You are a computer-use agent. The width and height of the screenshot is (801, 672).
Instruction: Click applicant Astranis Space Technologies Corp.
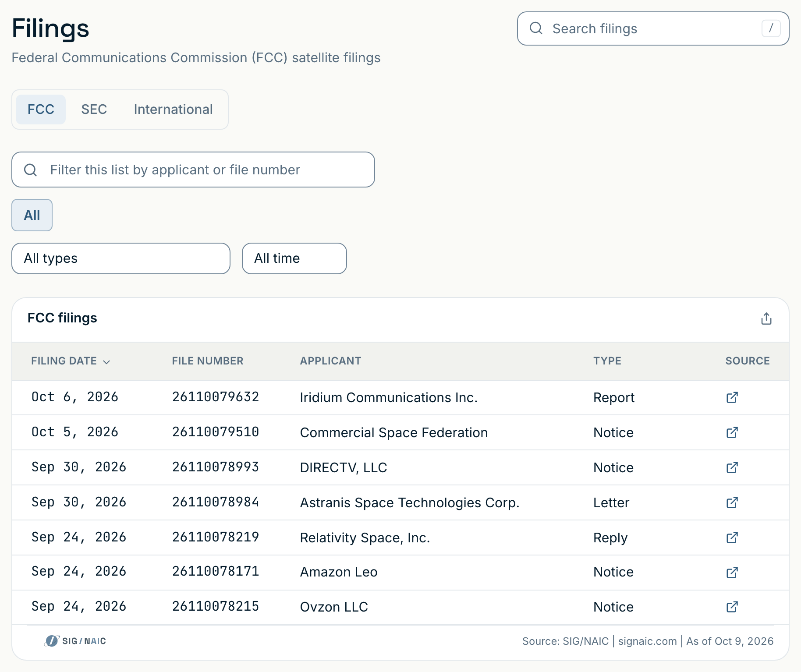tap(410, 502)
